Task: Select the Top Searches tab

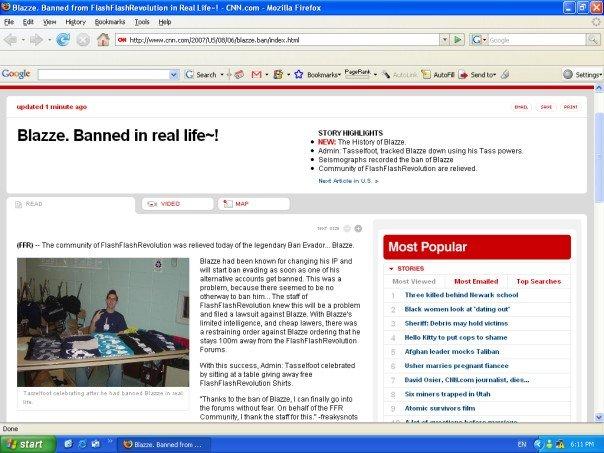Action: (x=539, y=282)
